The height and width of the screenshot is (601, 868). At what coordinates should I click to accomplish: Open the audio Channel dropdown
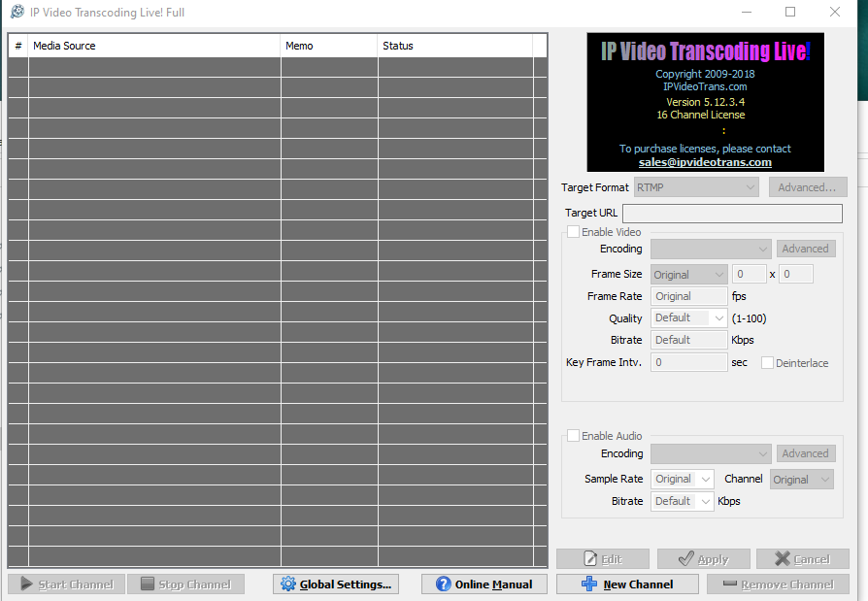coord(801,480)
